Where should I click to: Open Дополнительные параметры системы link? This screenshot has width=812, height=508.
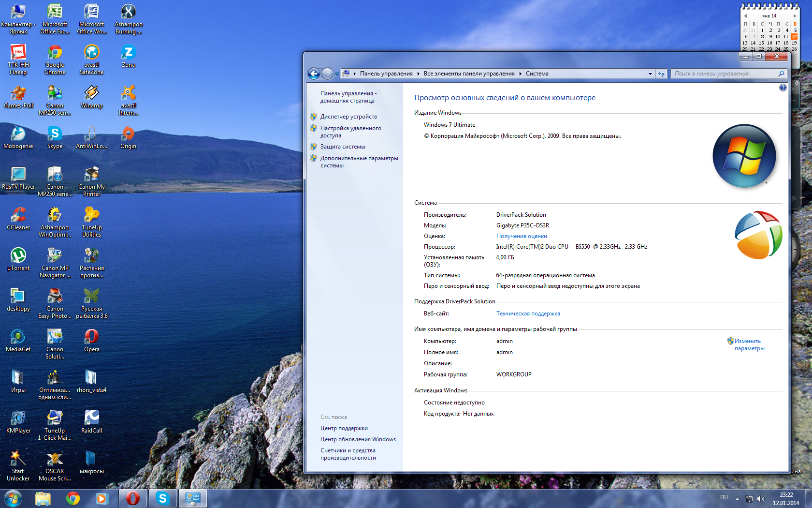[x=359, y=162]
